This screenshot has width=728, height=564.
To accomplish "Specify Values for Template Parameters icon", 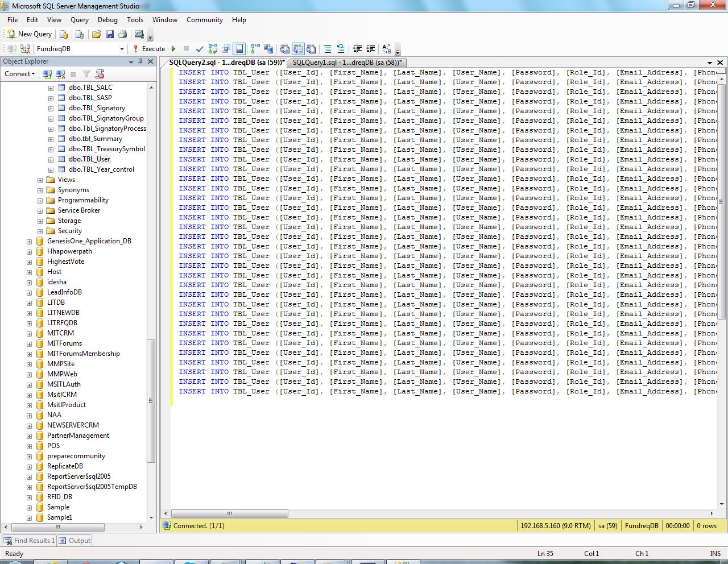I will click(387, 49).
